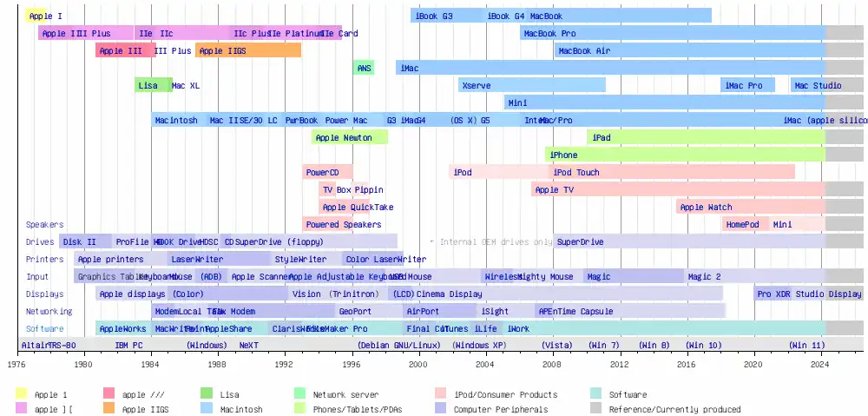Select the Apple IIGS bar
Screen dimensions: 868x416
click(248, 51)
